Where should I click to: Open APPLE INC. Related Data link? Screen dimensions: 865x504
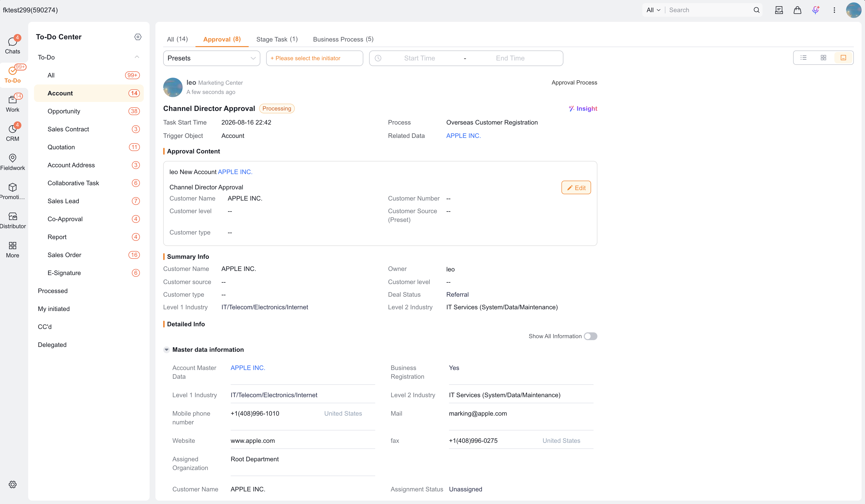pos(463,135)
